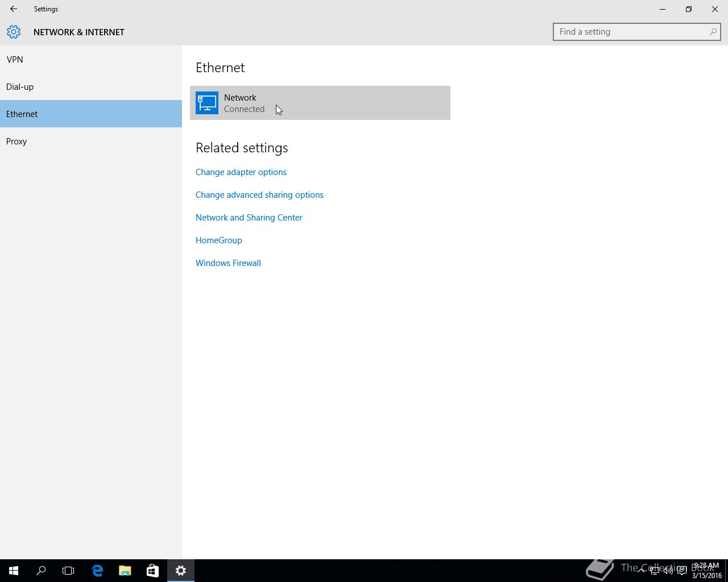Click the back arrow in Settings

[14, 9]
